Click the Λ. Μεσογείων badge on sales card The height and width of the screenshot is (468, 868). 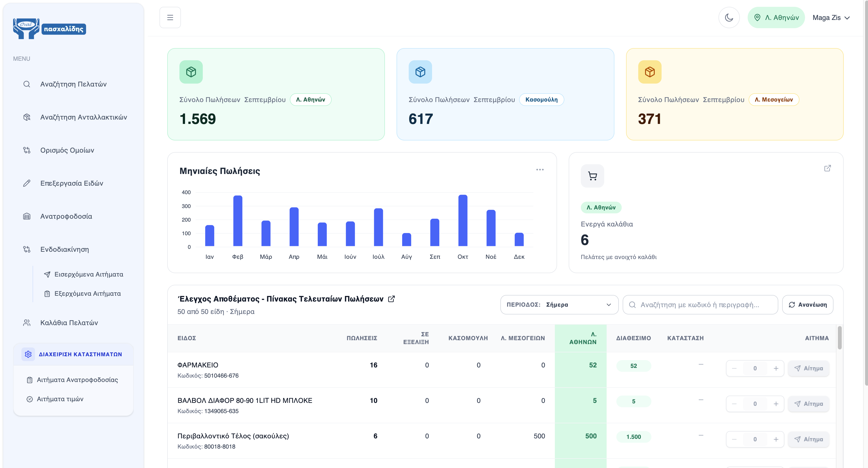tap(774, 100)
